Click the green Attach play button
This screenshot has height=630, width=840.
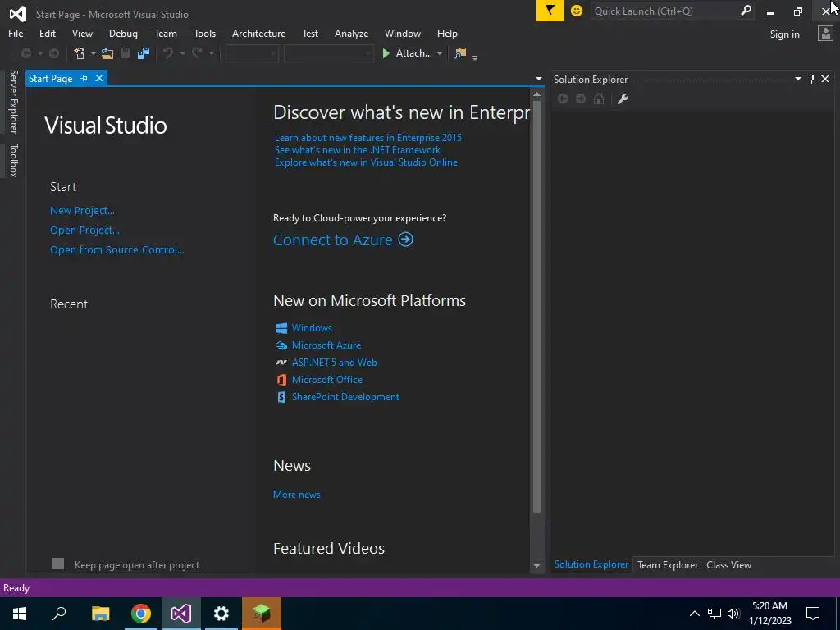coord(386,53)
